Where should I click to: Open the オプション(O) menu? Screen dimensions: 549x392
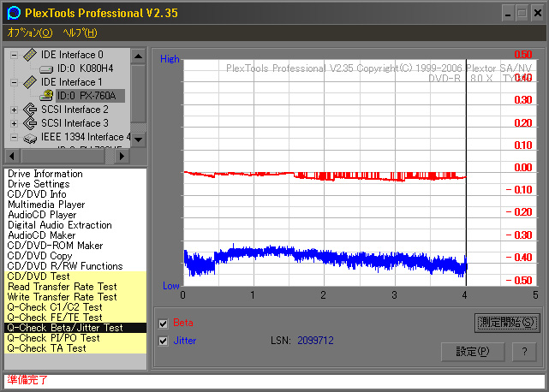[x=30, y=33]
